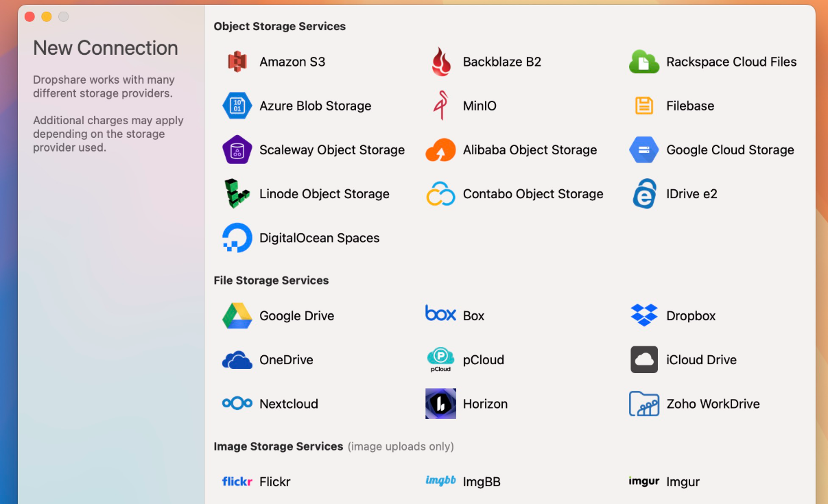Click the Backblaze B2 flame icon
Viewport: 828px width, 504px height.
click(x=441, y=62)
